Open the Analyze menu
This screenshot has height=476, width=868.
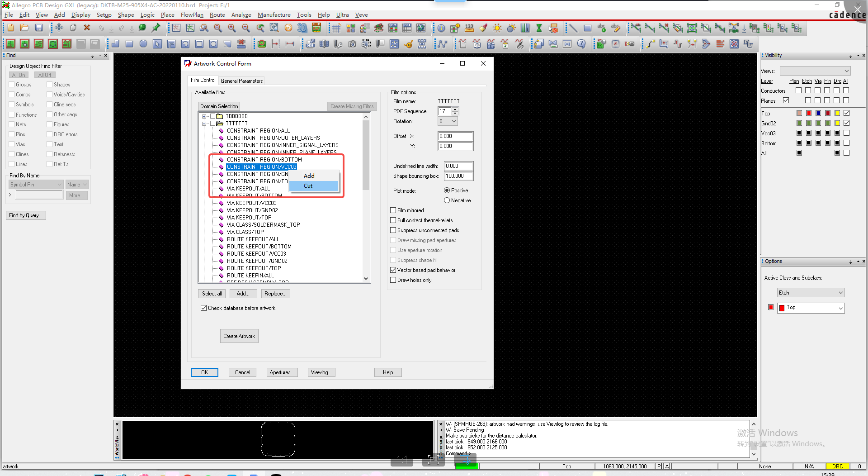click(241, 15)
